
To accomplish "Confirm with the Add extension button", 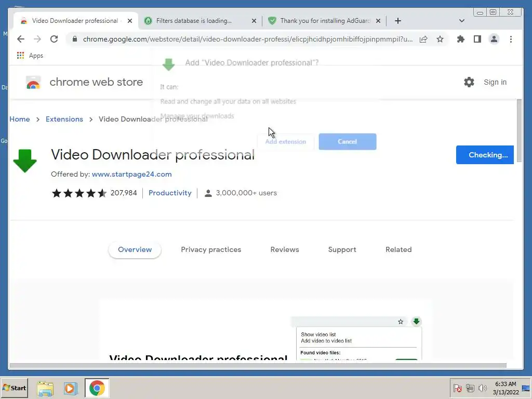I will (x=285, y=141).
